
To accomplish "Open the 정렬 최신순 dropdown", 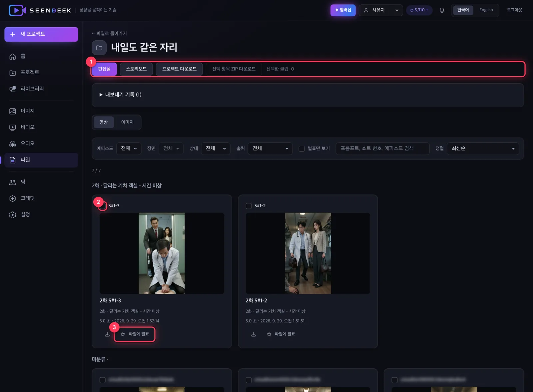I will tap(483, 148).
